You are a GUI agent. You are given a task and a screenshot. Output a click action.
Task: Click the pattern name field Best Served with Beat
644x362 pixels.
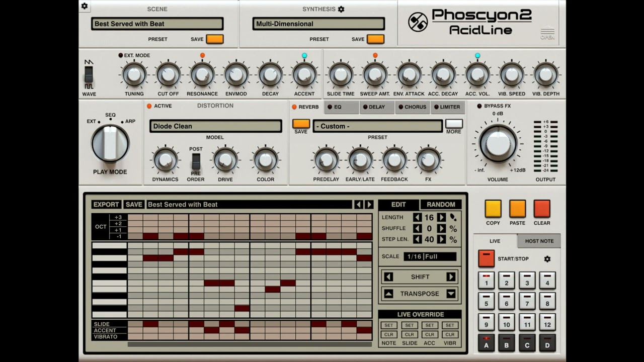250,205
